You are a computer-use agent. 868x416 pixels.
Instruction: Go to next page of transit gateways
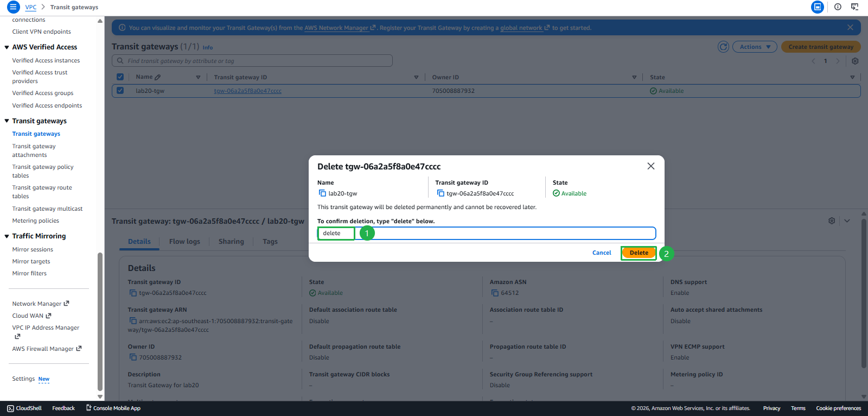click(x=838, y=61)
